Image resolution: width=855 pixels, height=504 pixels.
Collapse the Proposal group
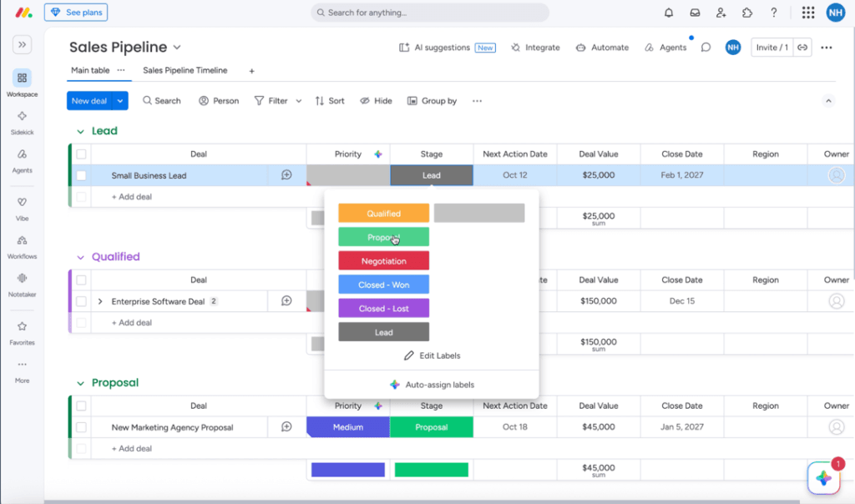80,383
